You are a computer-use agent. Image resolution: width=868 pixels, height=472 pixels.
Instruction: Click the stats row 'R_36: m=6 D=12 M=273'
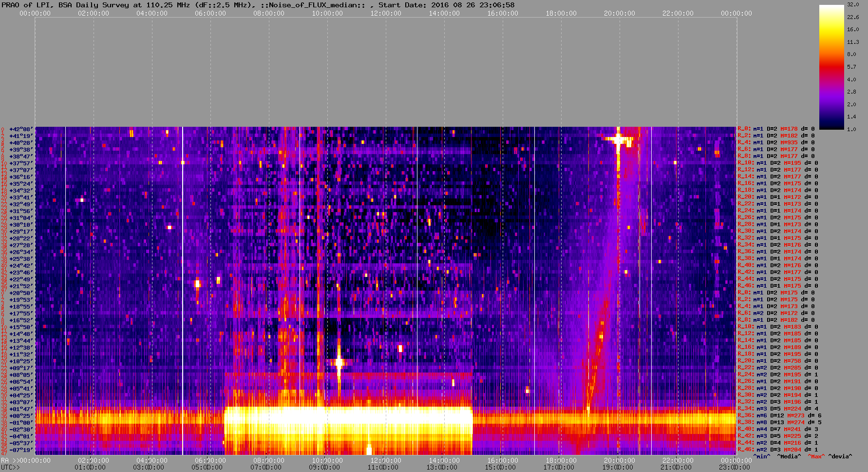click(x=779, y=416)
